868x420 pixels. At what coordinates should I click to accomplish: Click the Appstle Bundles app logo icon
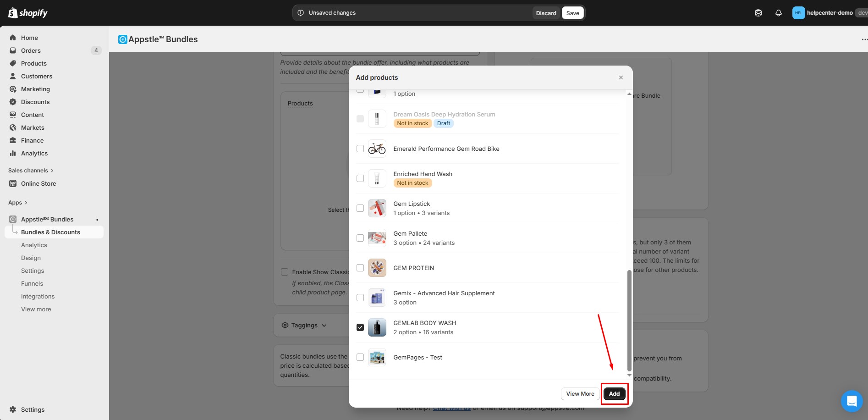pos(122,39)
